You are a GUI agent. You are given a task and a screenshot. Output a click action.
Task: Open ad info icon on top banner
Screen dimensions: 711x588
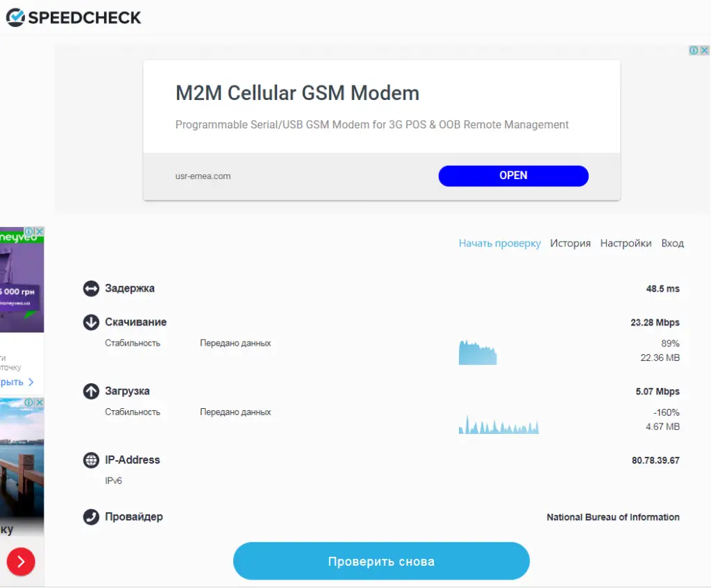[694, 50]
